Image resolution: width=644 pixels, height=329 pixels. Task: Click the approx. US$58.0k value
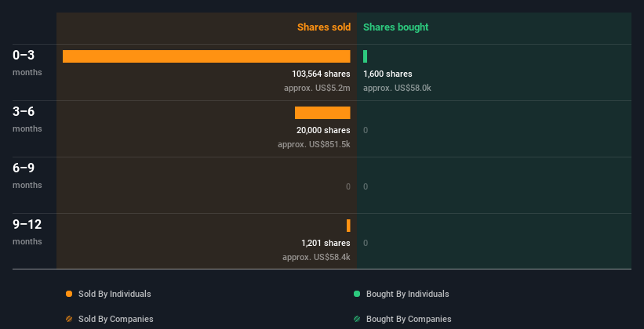[397, 88]
